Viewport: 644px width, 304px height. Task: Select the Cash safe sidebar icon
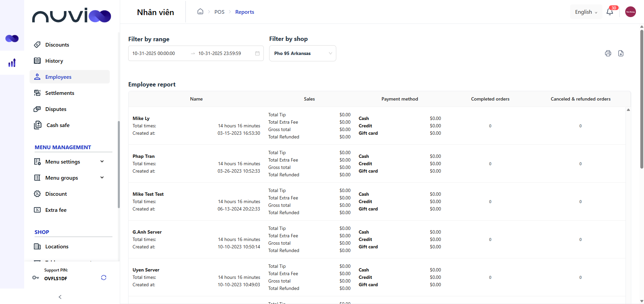pyautogui.click(x=37, y=125)
